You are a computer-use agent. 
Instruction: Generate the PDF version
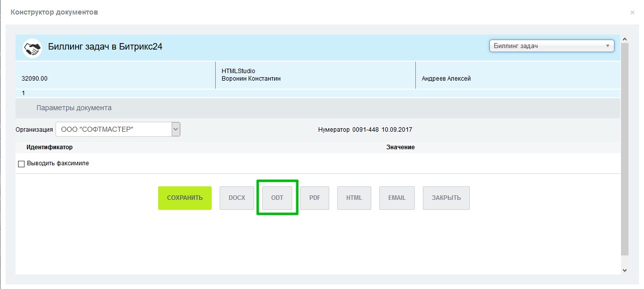pyautogui.click(x=314, y=198)
